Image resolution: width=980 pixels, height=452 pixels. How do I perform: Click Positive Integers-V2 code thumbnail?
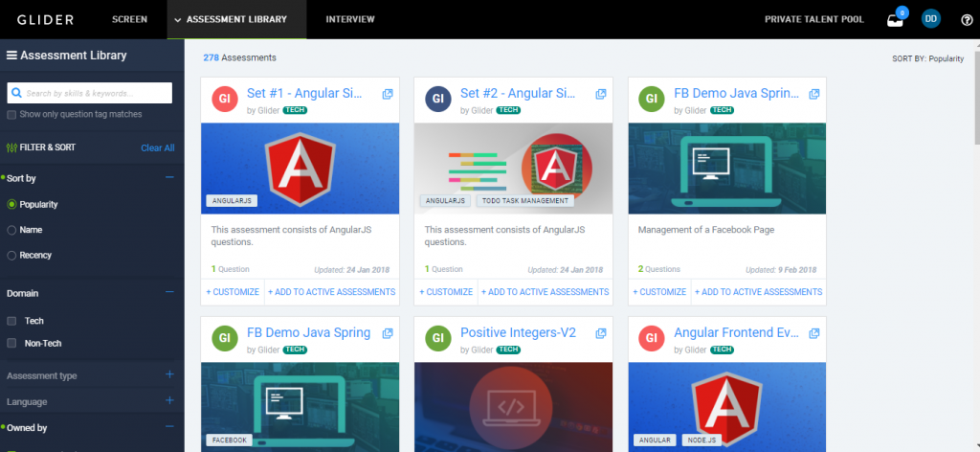[x=513, y=407]
